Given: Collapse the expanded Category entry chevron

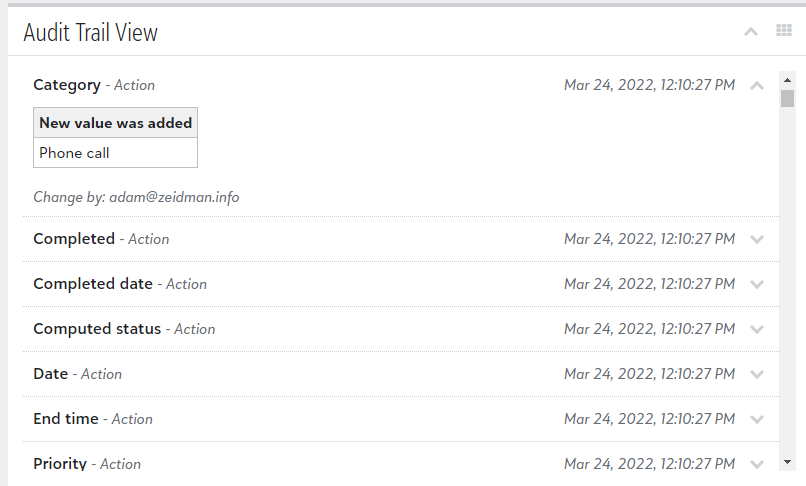Looking at the screenshot, I should (x=757, y=85).
